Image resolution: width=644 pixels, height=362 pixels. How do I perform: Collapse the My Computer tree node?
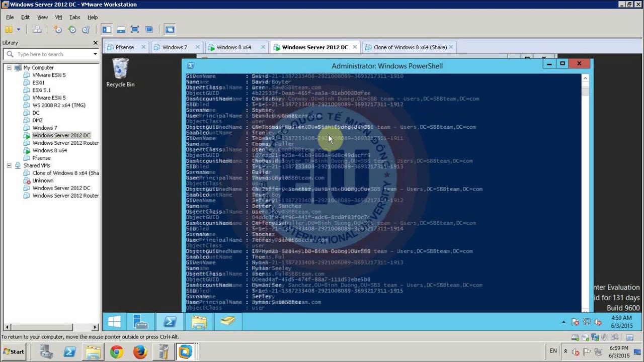(x=9, y=67)
